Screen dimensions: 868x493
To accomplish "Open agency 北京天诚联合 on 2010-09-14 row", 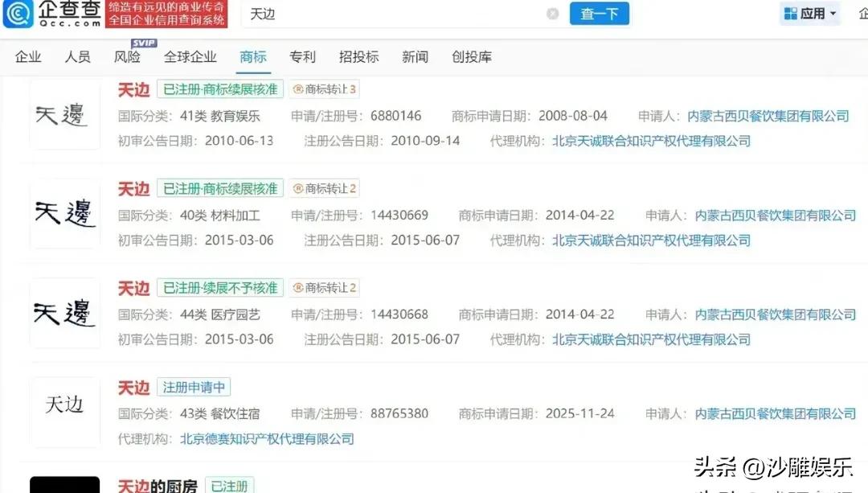I will [x=652, y=141].
